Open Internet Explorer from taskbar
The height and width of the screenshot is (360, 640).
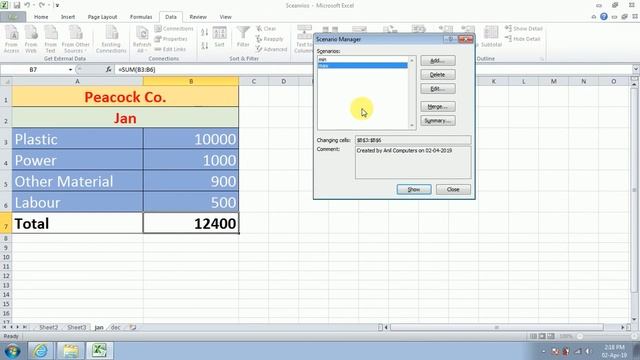pos(40,351)
